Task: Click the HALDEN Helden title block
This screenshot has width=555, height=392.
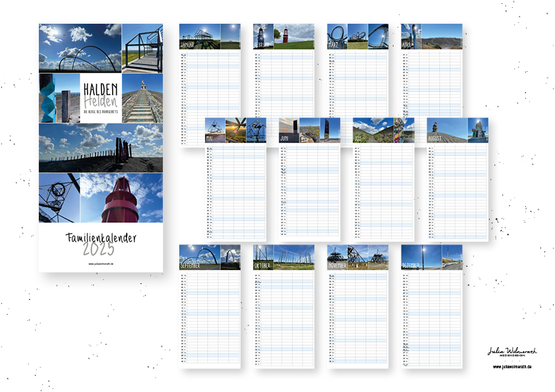Action: (101, 98)
